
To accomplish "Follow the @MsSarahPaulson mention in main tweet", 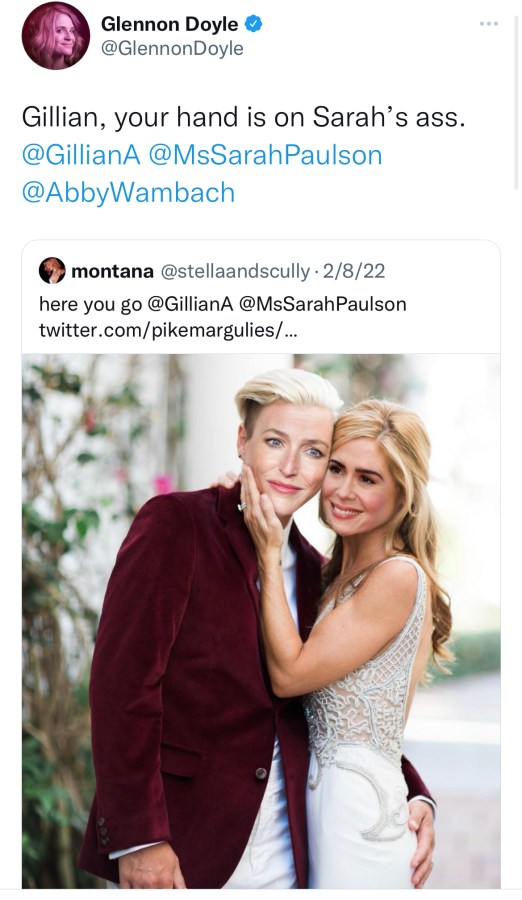I will (x=265, y=155).
